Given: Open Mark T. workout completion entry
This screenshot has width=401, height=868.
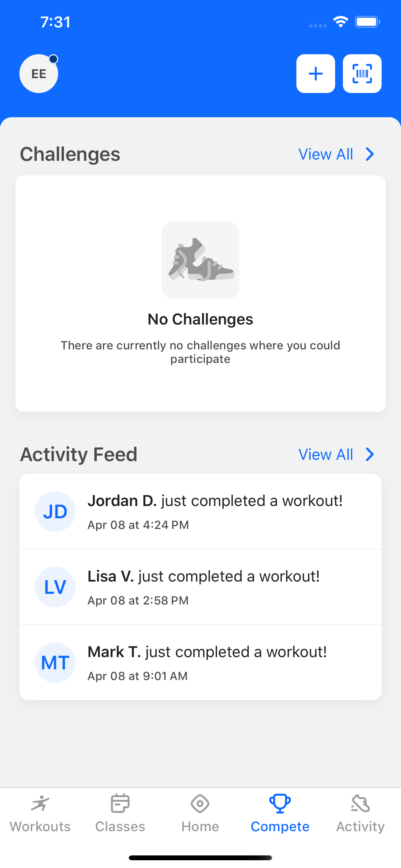Looking at the screenshot, I should pos(200,662).
